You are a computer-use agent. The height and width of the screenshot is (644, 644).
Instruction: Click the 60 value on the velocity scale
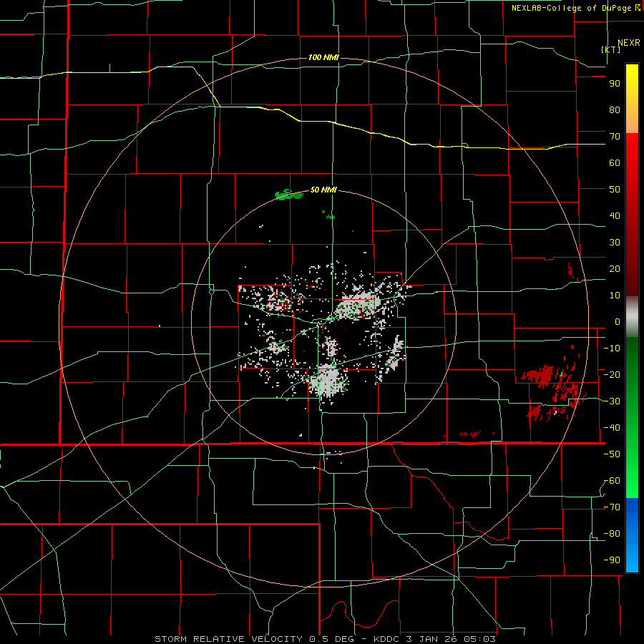[x=615, y=162]
